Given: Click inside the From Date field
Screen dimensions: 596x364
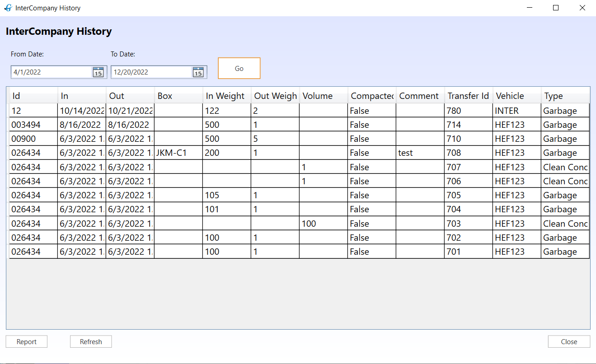Looking at the screenshot, I should pyautogui.click(x=51, y=72).
